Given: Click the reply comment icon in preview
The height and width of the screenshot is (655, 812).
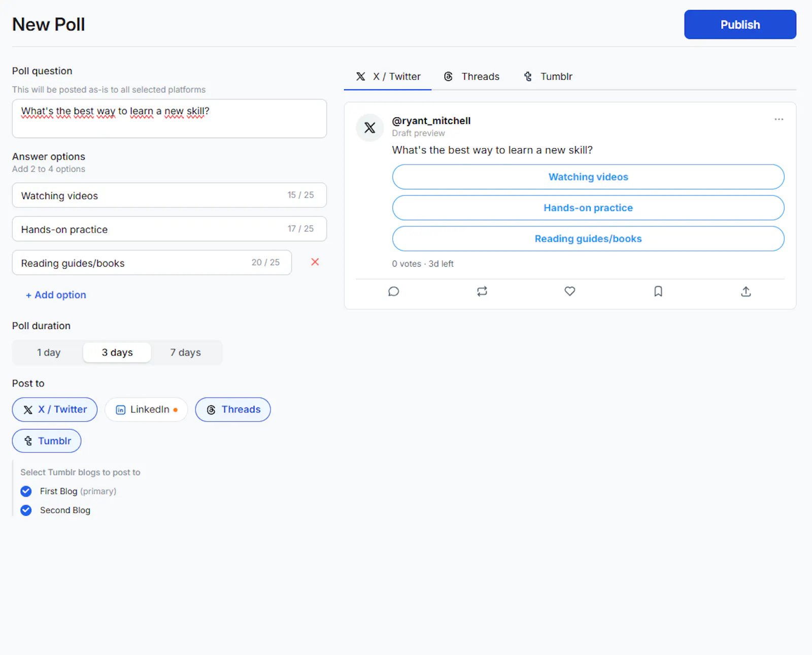Looking at the screenshot, I should click(x=394, y=291).
